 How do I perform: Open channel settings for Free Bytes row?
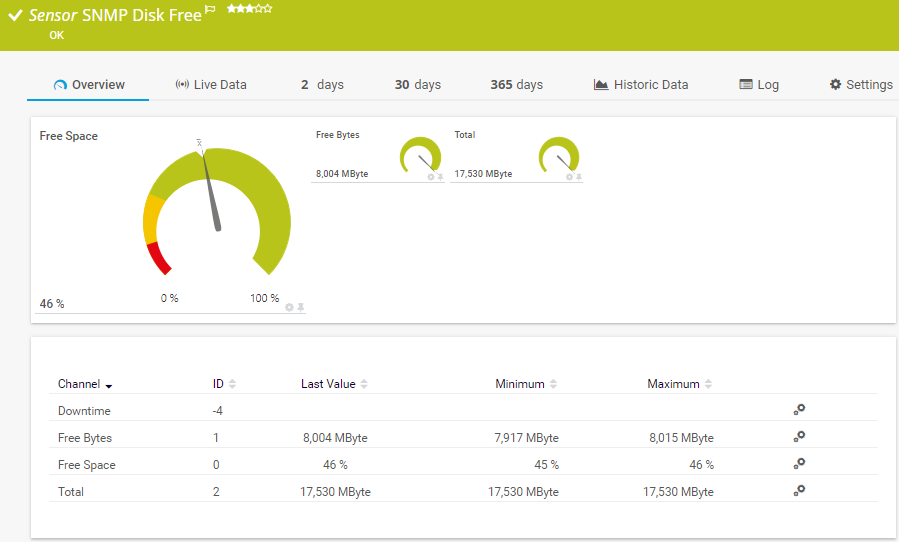(799, 436)
